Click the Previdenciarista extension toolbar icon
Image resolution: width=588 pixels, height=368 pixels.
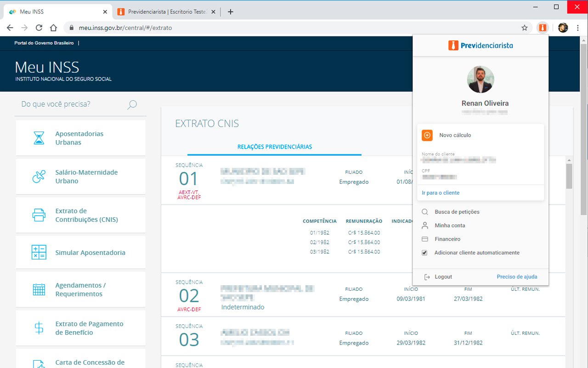click(543, 28)
